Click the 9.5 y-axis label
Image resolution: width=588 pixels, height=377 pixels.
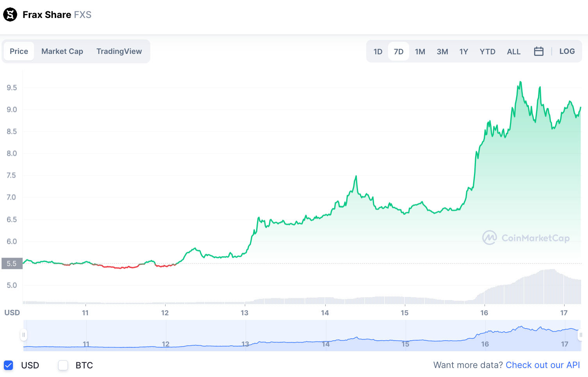point(12,88)
